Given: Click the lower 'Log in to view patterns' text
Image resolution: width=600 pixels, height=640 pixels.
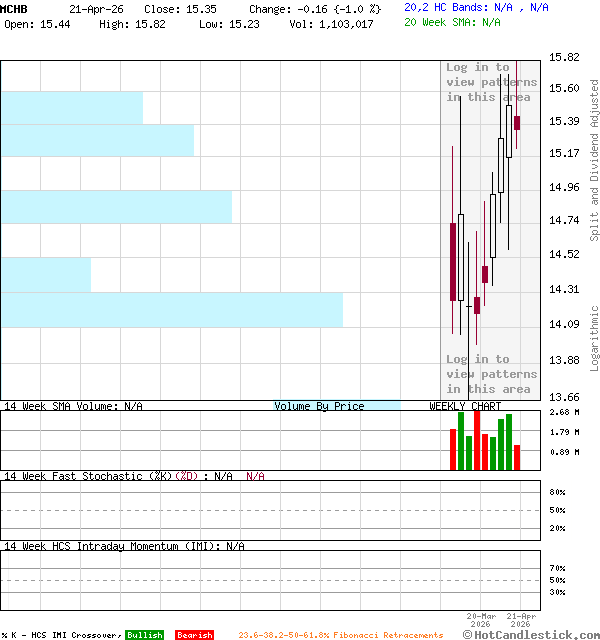Looking at the screenshot, I should 491,374.
